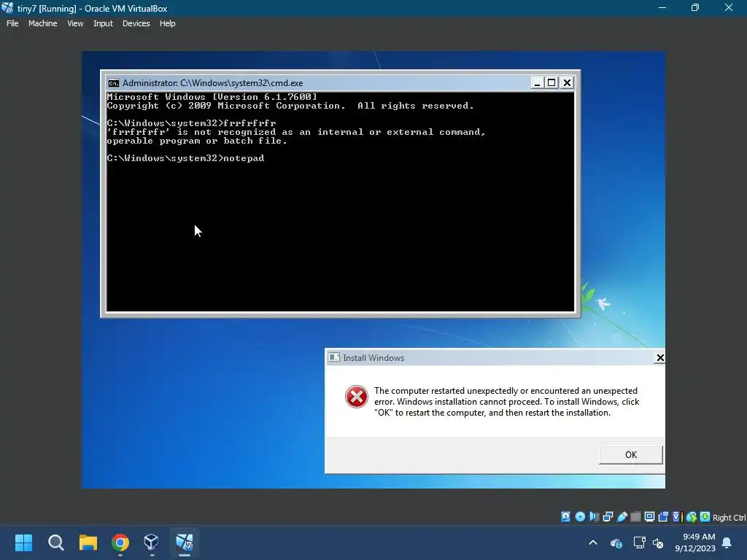Open the Input menu
The width and height of the screenshot is (747, 560).
coord(103,23)
